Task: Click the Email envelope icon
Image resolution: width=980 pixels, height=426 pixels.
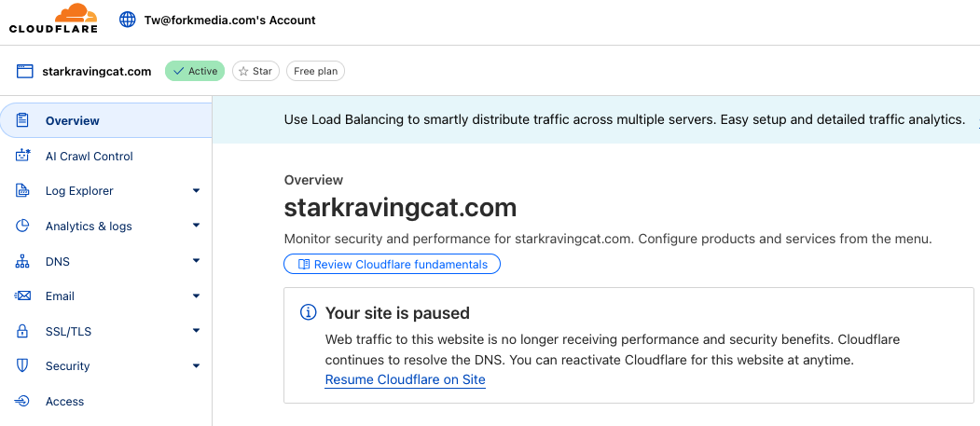Action: [x=23, y=296]
